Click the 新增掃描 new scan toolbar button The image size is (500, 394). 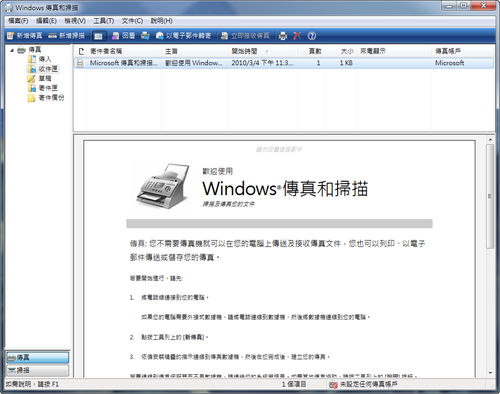(66, 36)
